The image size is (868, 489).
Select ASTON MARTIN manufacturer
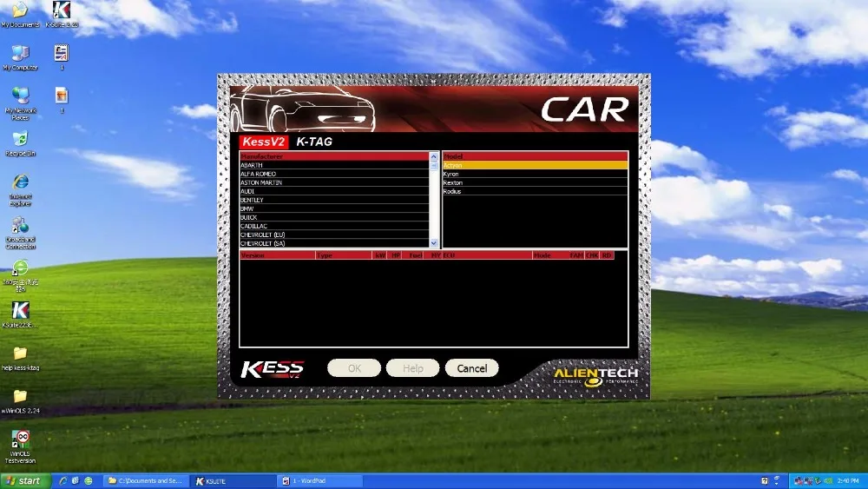334,182
